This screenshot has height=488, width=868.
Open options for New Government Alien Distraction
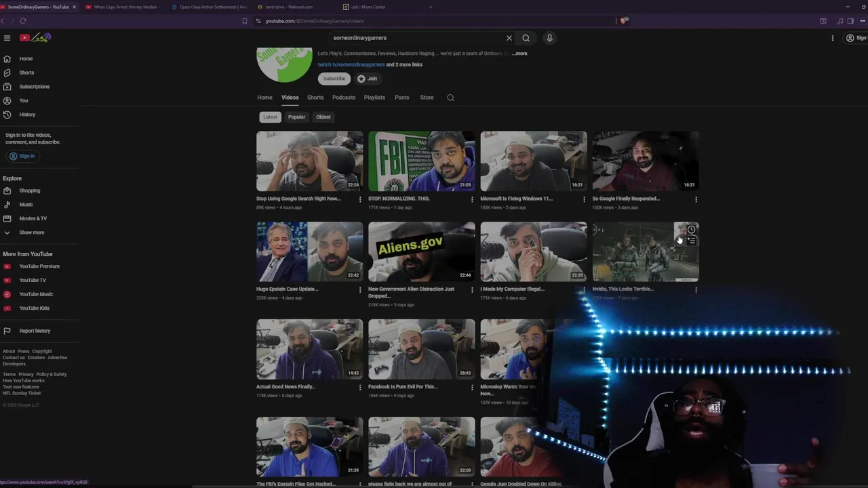(472, 289)
